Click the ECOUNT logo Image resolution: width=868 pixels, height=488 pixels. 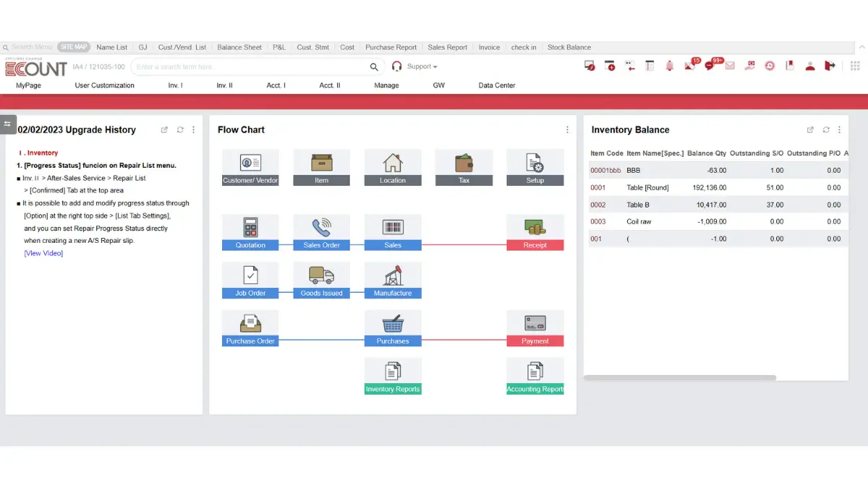(36, 67)
